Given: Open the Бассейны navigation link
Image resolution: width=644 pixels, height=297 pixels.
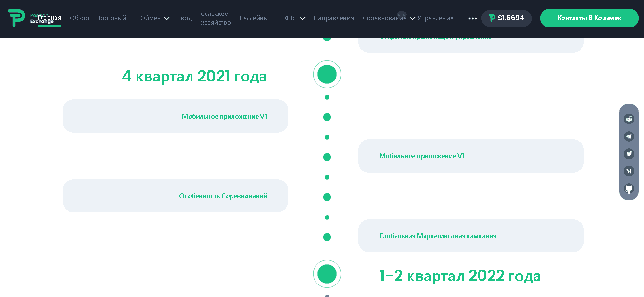Looking at the screenshot, I should (x=254, y=18).
